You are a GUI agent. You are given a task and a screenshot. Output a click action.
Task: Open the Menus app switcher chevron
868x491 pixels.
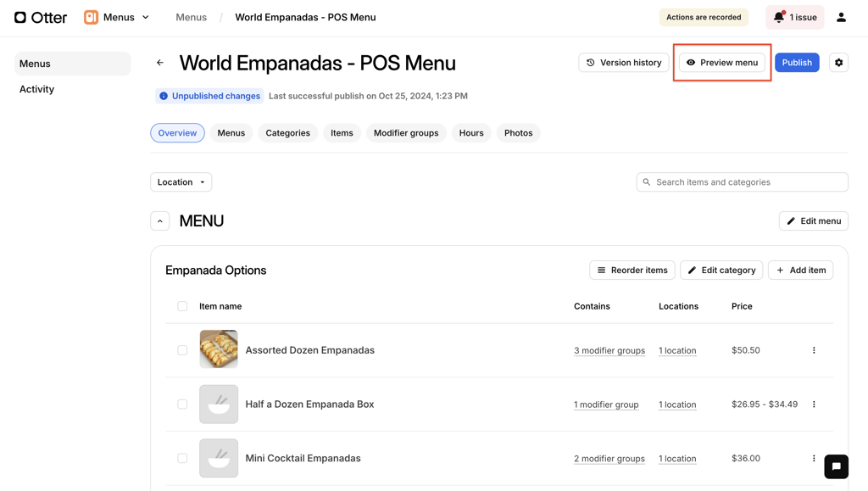[x=146, y=17]
